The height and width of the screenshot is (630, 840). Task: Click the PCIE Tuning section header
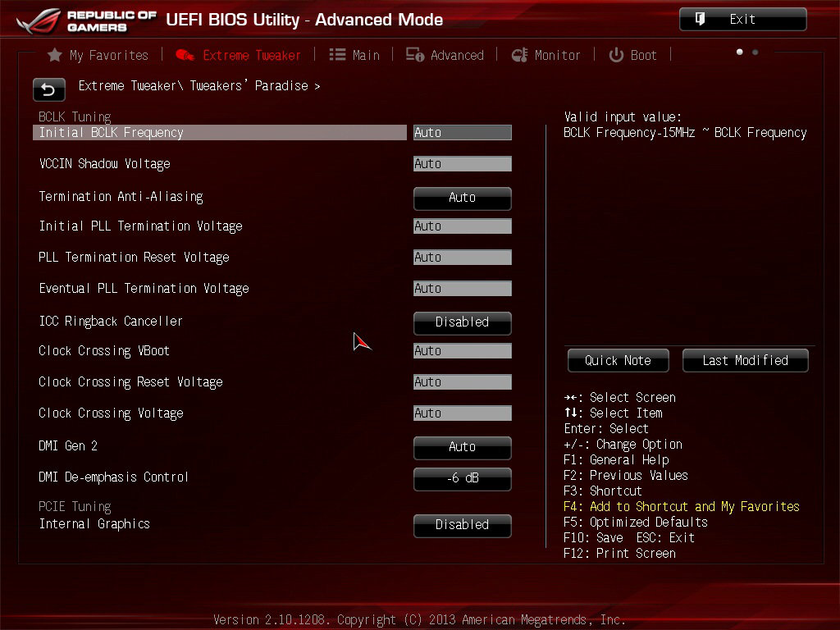pyautogui.click(x=75, y=507)
